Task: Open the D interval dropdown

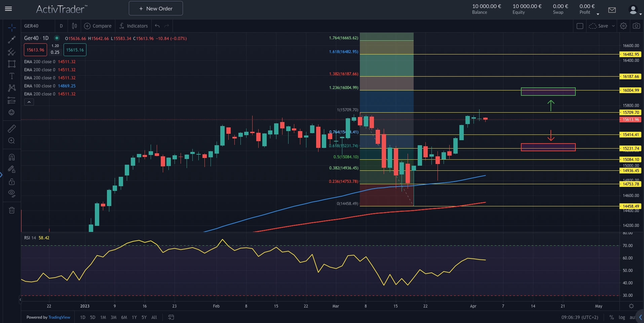Action: (x=61, y=26)
